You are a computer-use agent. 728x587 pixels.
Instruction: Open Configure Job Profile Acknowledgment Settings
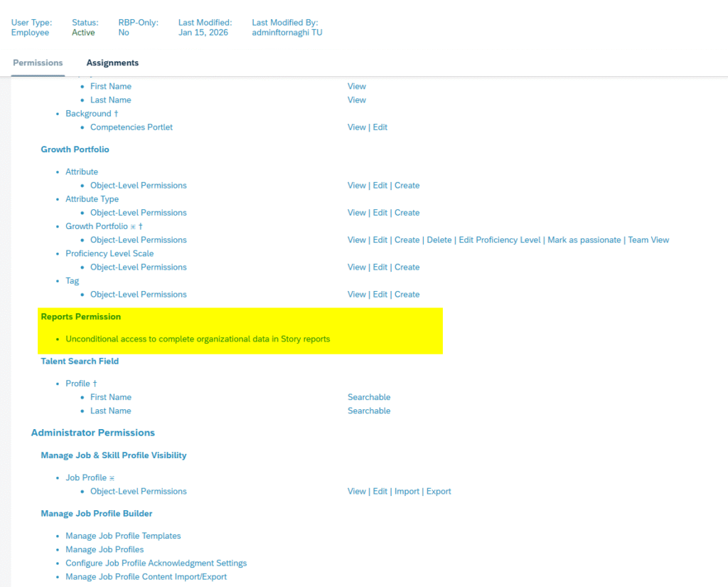(x=156, y=563)
